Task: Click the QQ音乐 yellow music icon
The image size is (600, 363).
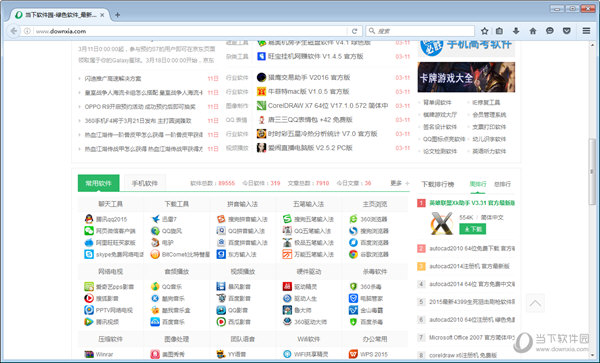Action: pyautogui.click(x=155, y=286)
